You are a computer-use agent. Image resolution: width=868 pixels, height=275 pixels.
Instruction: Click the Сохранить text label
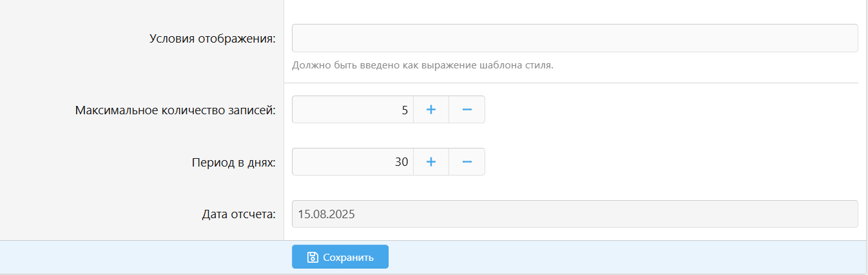(x=349, y=257)
